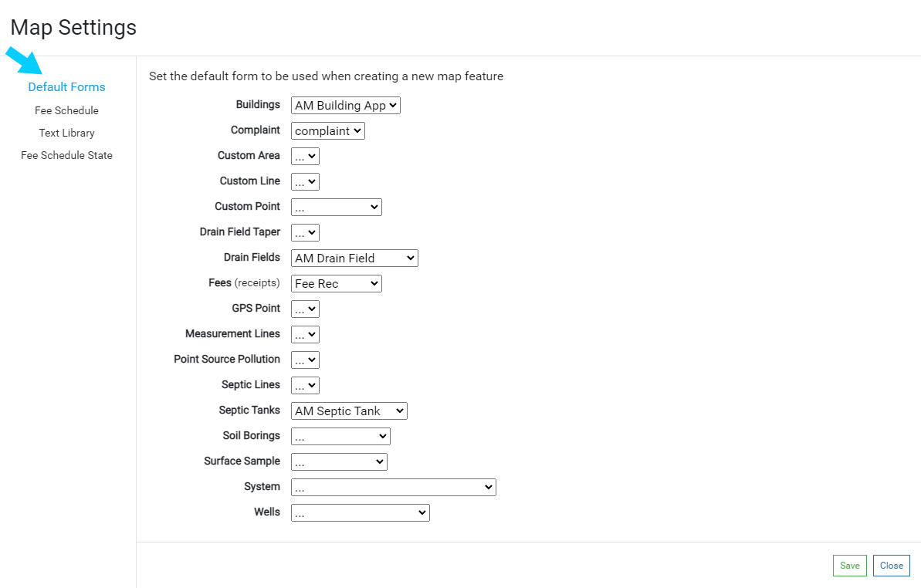Expand the Custom Point dropdown

[x=336, y=208]
